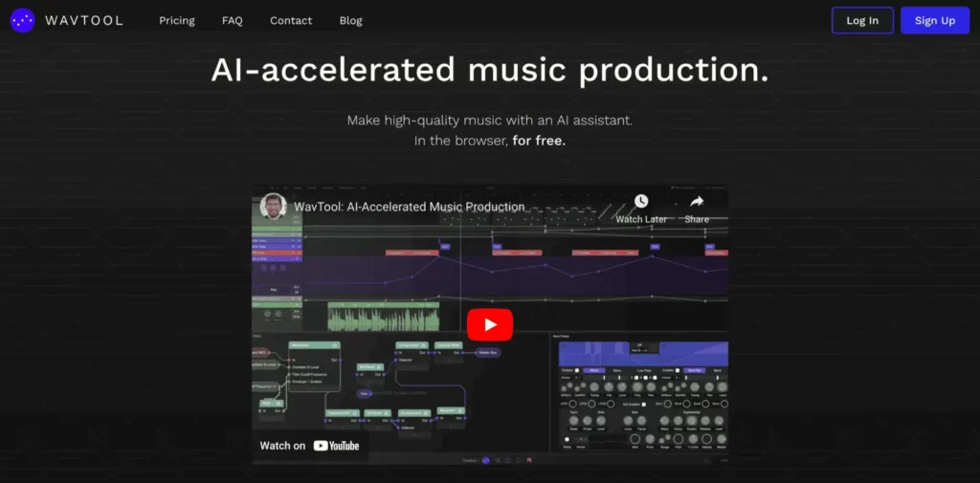980x483 pixels.
Task: Toggle the Sub Enabled checkbox in the synth panel
Action: 644,405
